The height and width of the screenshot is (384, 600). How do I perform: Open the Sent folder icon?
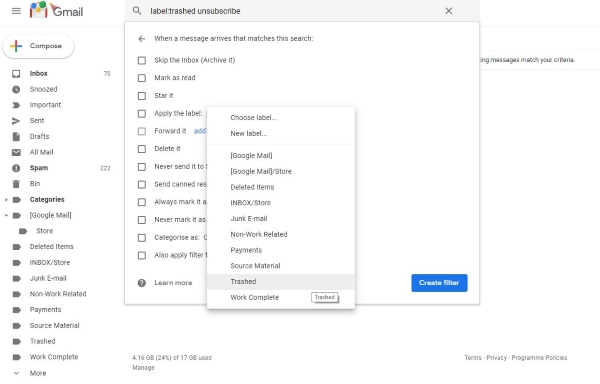click(x=16, y=121)
